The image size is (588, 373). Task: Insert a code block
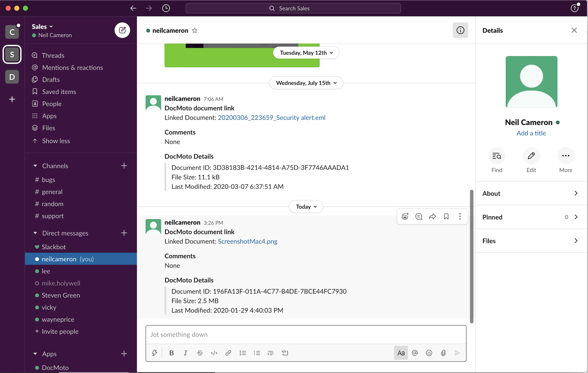285,353
